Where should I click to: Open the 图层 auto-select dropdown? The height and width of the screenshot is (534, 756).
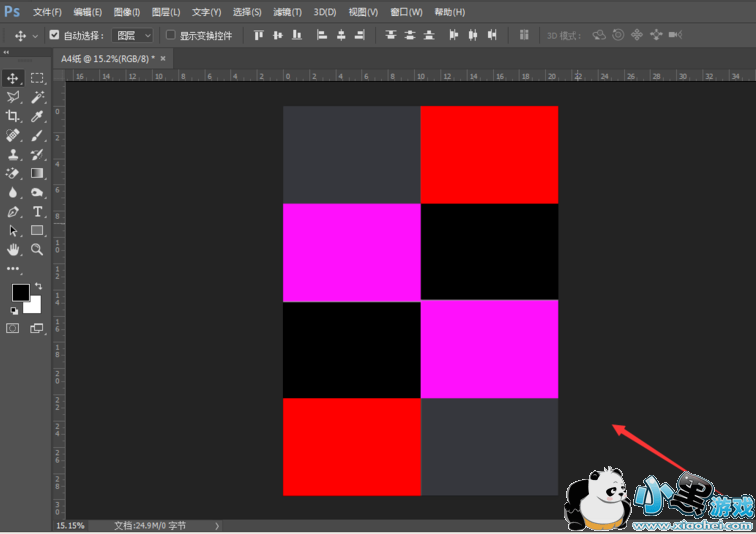click(x=133, y=35)
